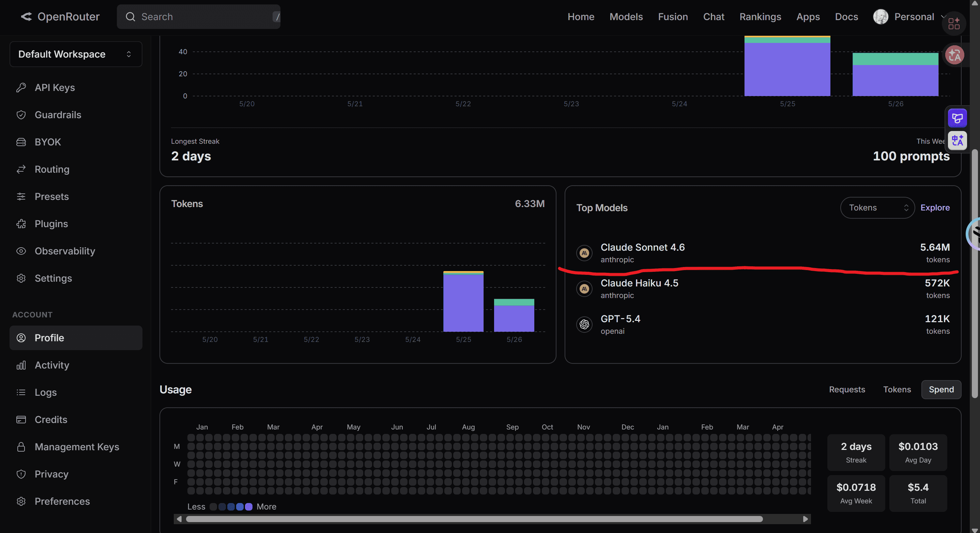This screenshot has height=533, width=980.
Task: Go to Rankings in top navigation
Action: click(760, 17)
